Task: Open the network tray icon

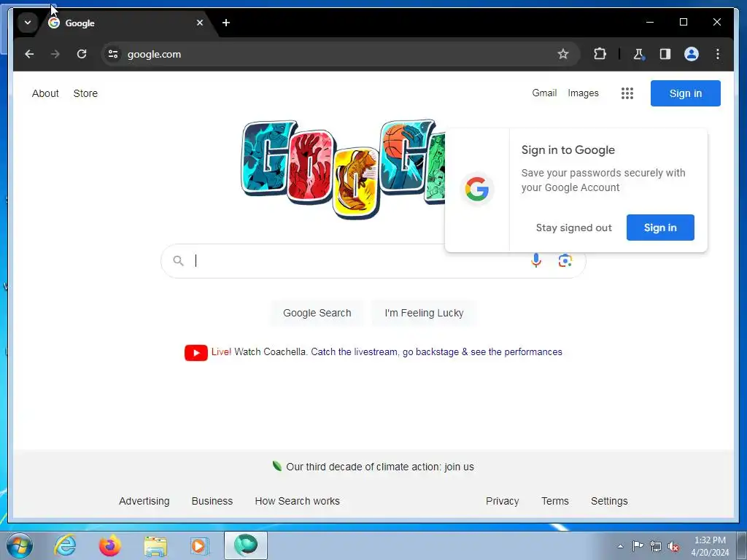Action: point(656,546)
